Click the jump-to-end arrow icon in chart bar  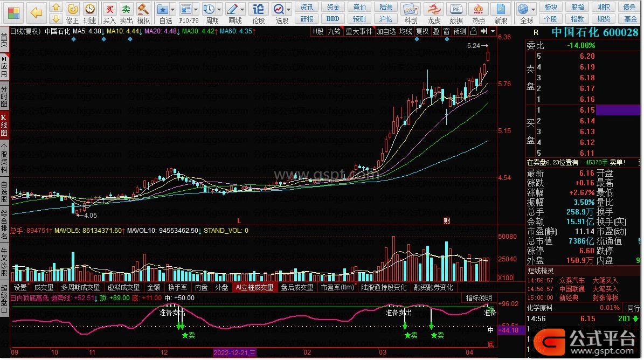coord(484,32)
